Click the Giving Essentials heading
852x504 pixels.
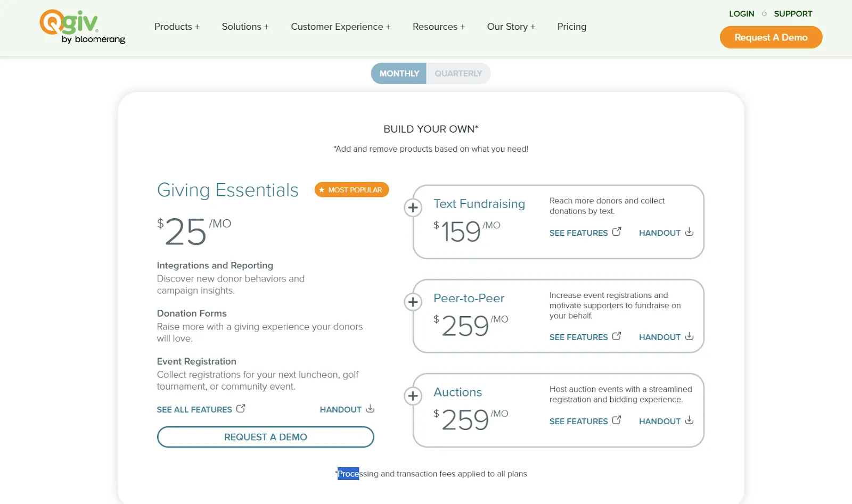pos(227,190)
